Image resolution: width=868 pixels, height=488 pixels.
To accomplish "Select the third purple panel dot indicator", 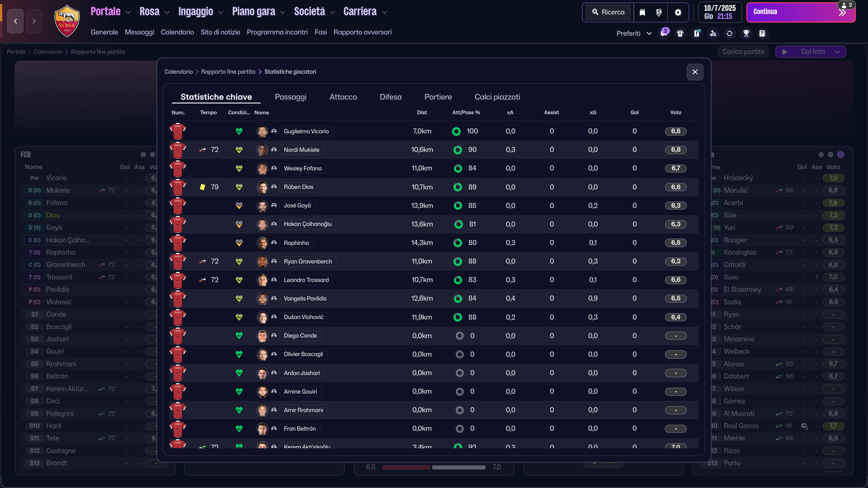I will (x=840, y=155).
